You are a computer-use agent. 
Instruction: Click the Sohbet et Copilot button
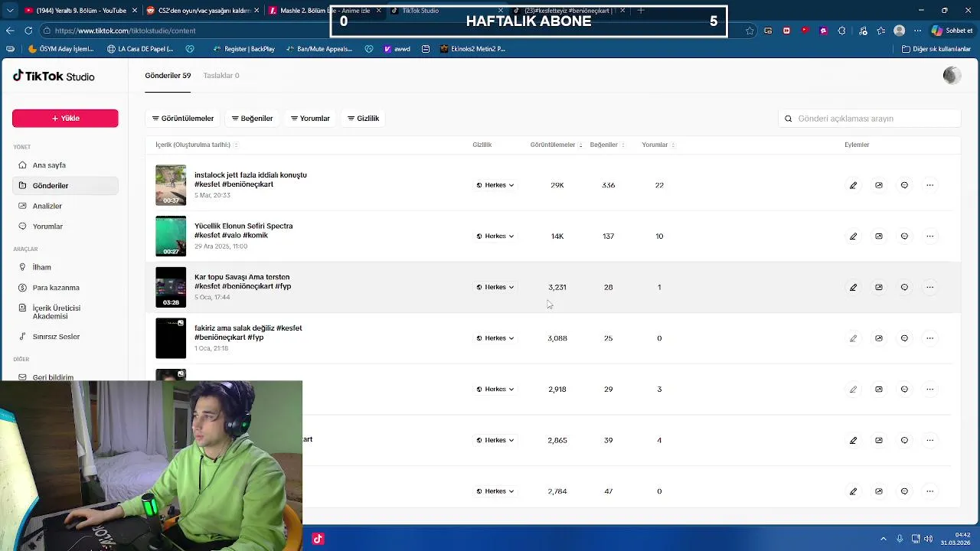[952, 31]
